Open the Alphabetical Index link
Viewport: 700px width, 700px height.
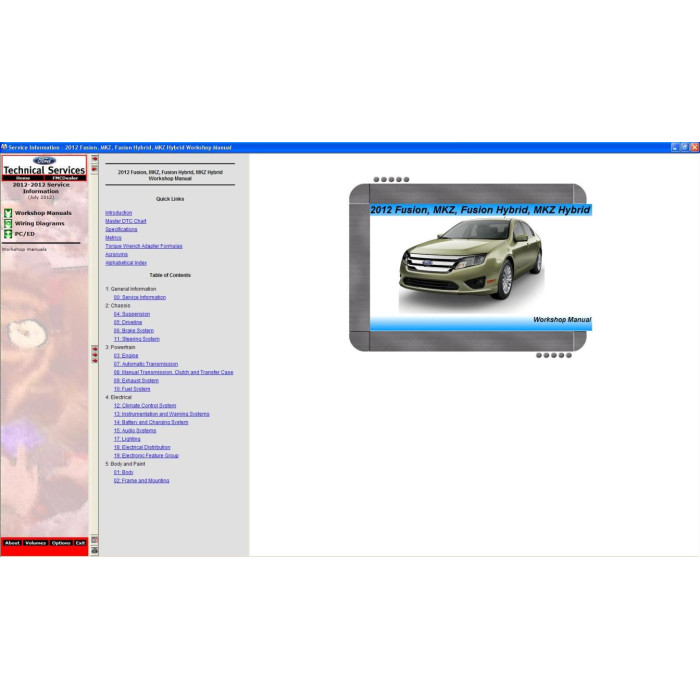point(126,263)
